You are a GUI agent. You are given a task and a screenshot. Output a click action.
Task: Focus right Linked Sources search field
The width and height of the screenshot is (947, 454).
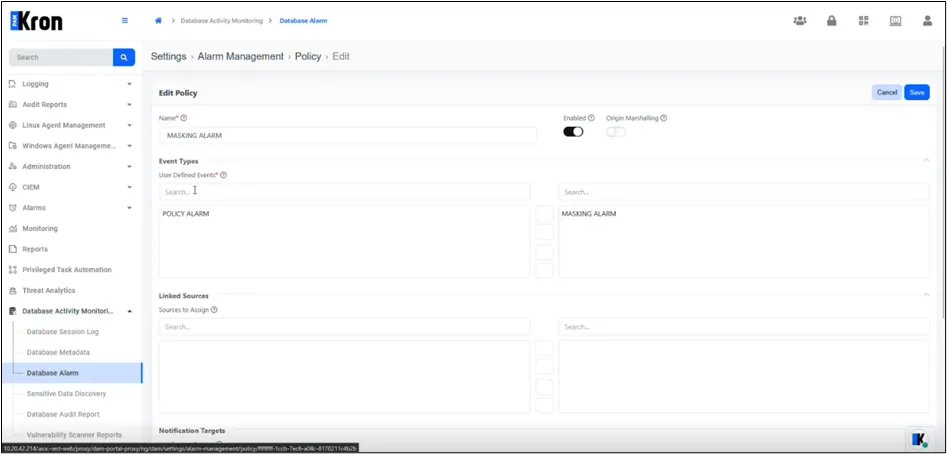pyautogui.click(x=743, y=327)
